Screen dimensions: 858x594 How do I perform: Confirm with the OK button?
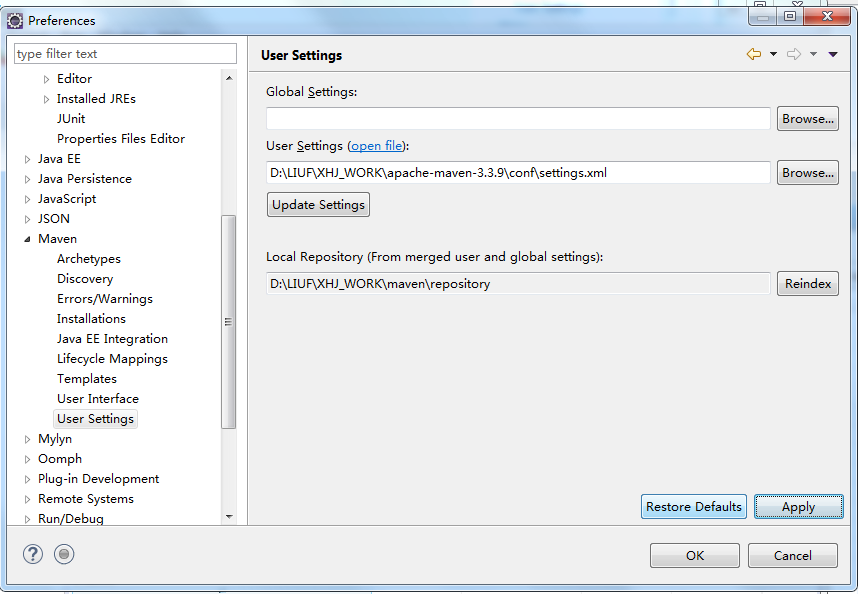point(695,556)
